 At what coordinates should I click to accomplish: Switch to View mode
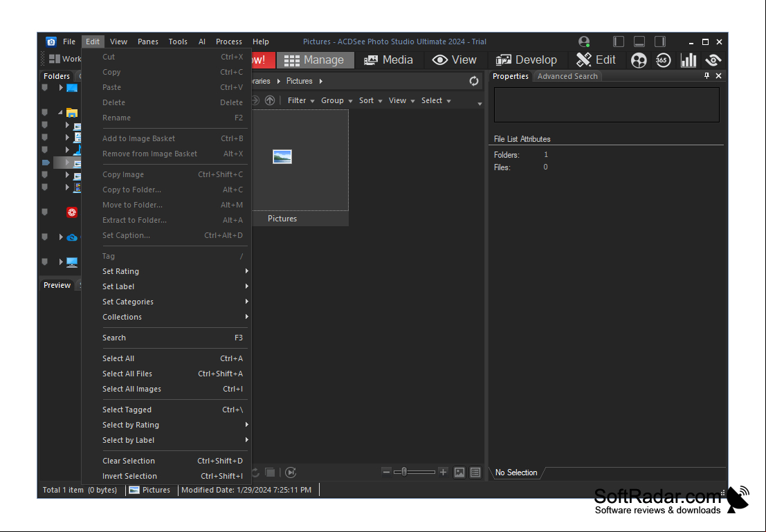tap(455, 60)
